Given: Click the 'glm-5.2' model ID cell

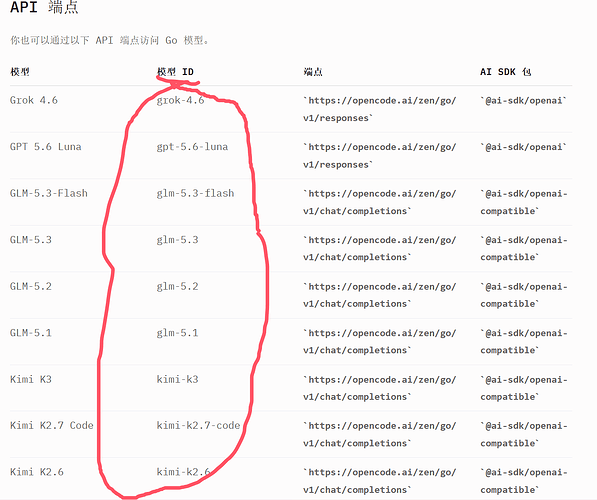Looking at the screenshot, I should point(177,286).
